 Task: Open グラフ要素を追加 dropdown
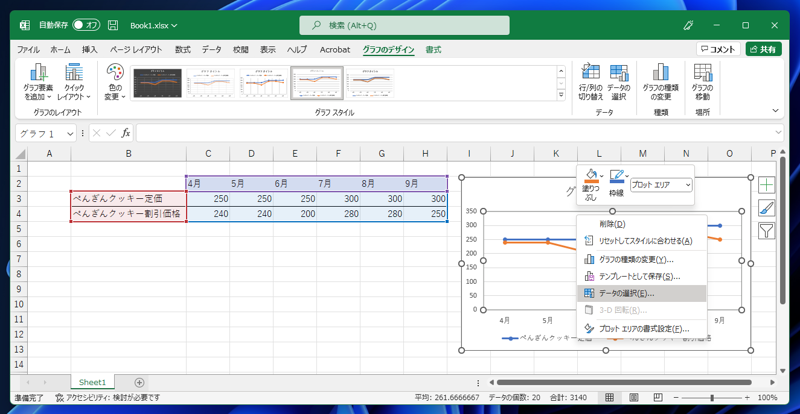(38, 82)
